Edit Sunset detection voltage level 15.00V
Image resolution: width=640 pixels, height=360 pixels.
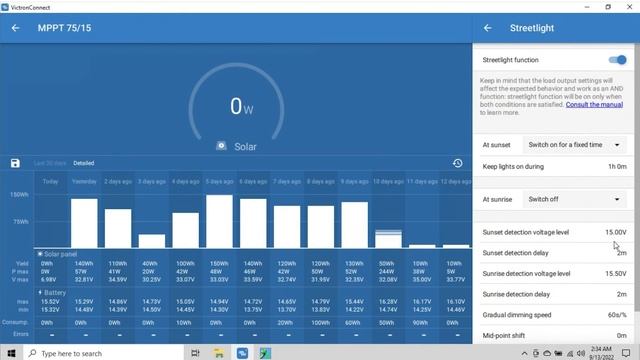[554, 232]
